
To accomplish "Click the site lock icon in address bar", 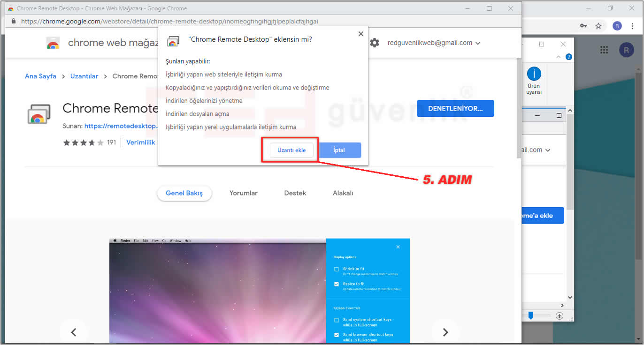I will point(13,21).
